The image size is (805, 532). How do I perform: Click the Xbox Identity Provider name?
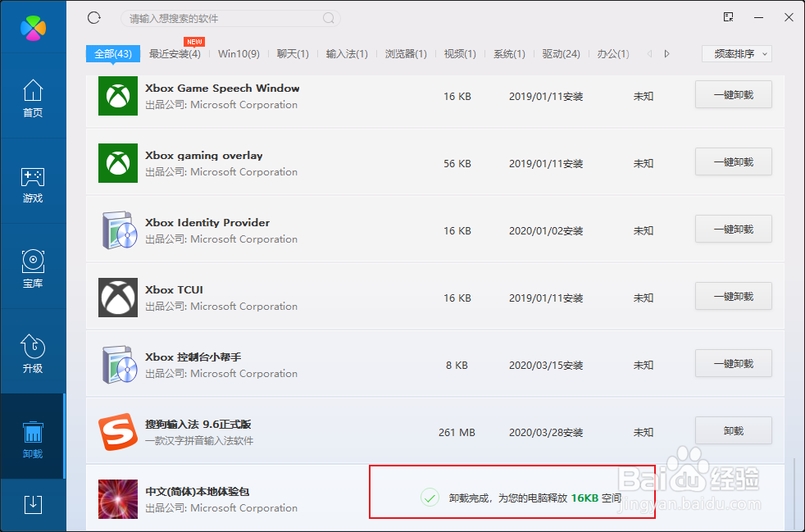point(207,223)
